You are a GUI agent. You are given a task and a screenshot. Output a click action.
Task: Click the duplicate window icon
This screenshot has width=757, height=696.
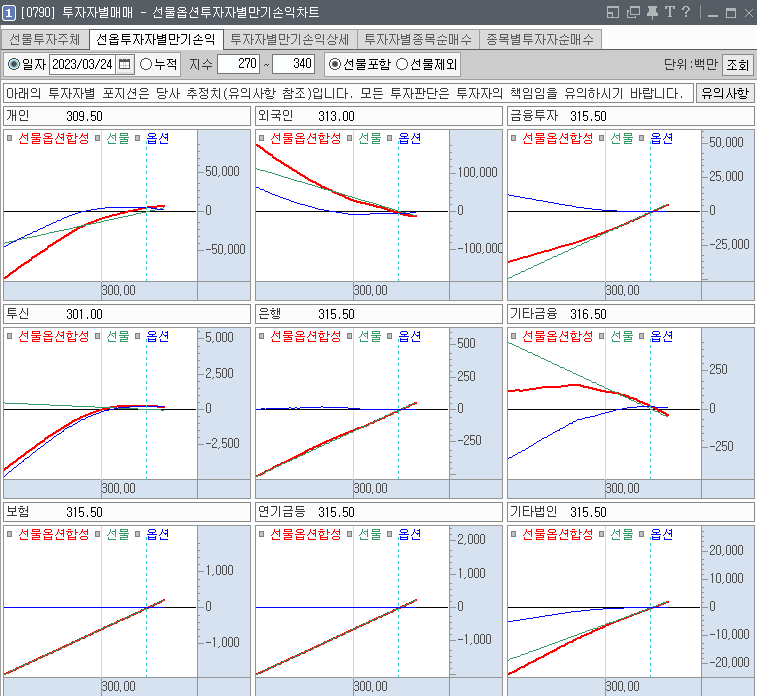[633, 12]
